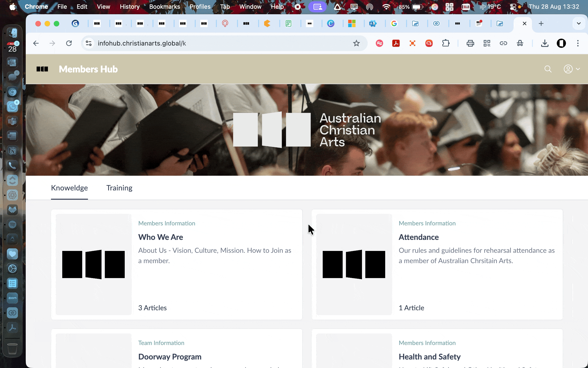Image resolution: width=588 pixels, height=368 pixels.
Task: Open Spotify from the Dock
Action: (12, 224)
